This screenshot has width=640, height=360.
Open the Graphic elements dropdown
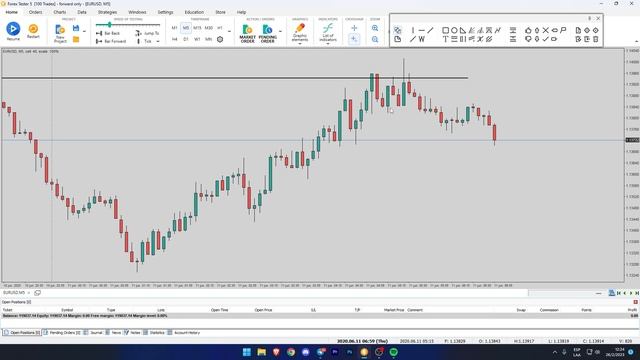click(x=300, y=33)
